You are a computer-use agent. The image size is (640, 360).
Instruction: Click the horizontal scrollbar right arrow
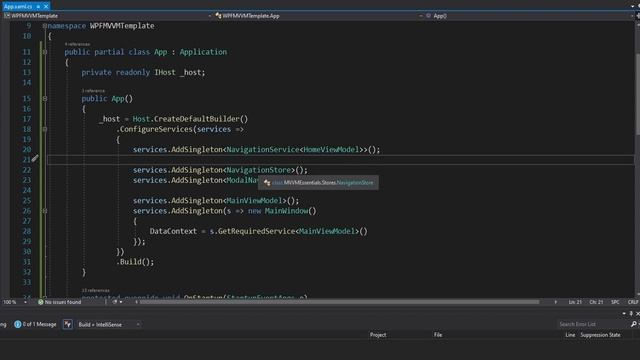pos(556,302)
